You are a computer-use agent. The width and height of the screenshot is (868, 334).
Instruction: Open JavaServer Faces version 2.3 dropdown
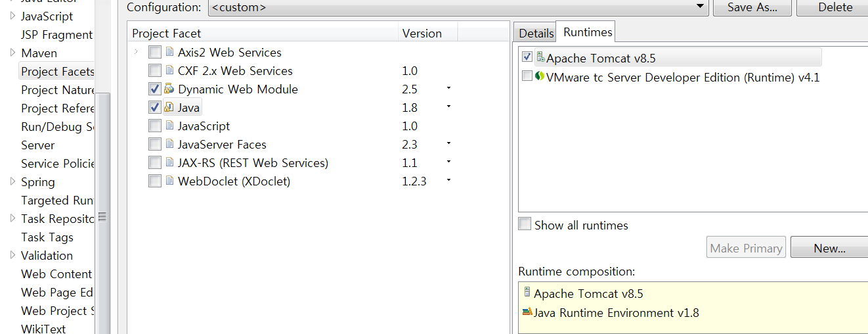pyautogui.click(x=449, y=143)
